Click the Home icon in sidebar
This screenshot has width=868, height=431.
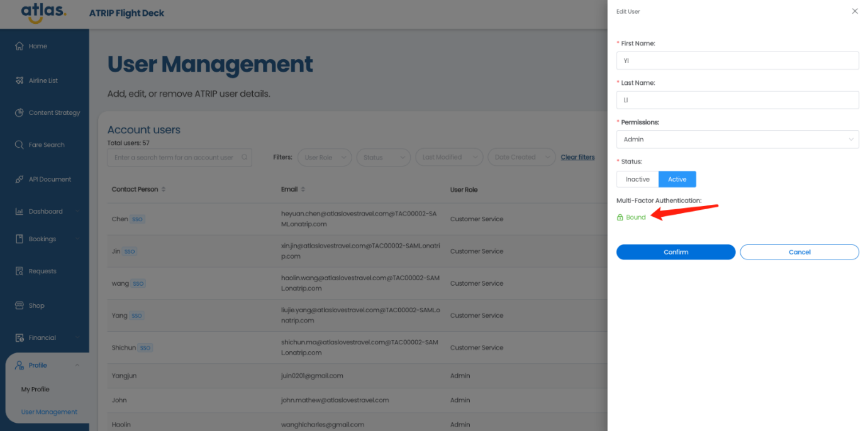tap(19, 46)
